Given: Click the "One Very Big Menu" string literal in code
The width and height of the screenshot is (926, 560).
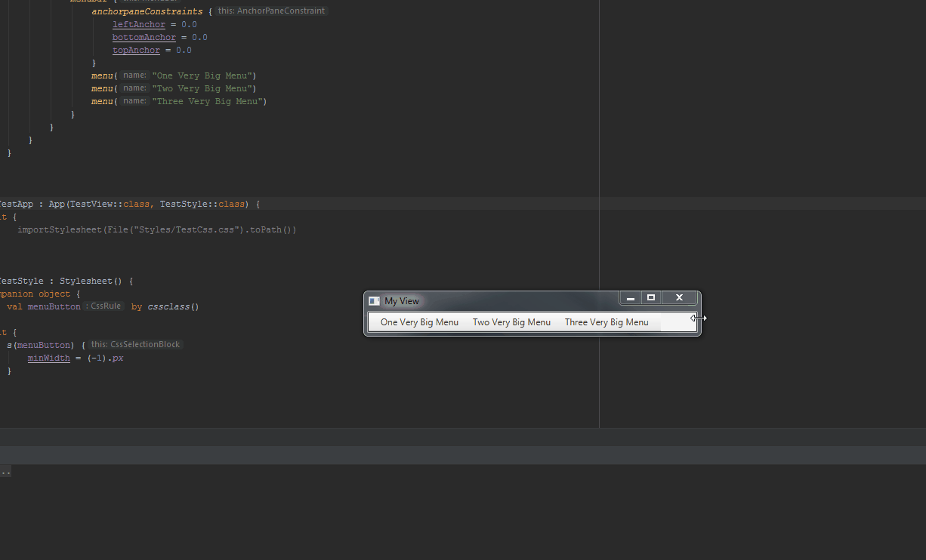Looking at the screenshot, I should [202, 75].
